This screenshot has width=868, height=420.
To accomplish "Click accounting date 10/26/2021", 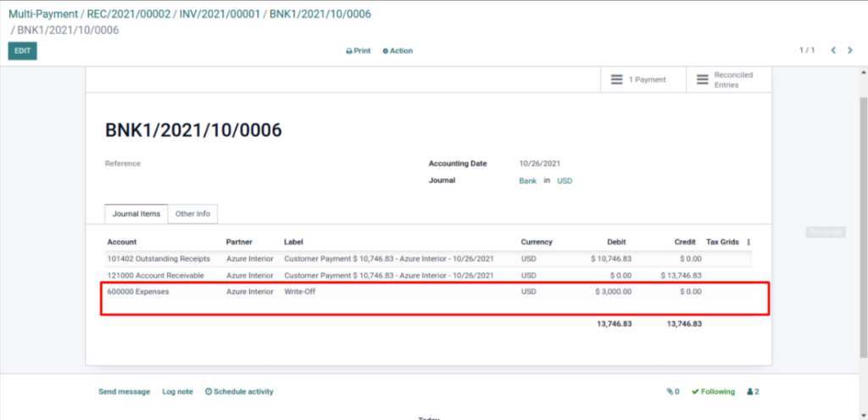I will (540, 164).
